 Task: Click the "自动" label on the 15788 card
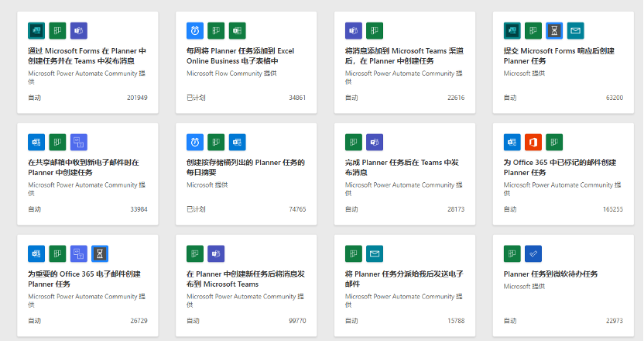[351, 321]
